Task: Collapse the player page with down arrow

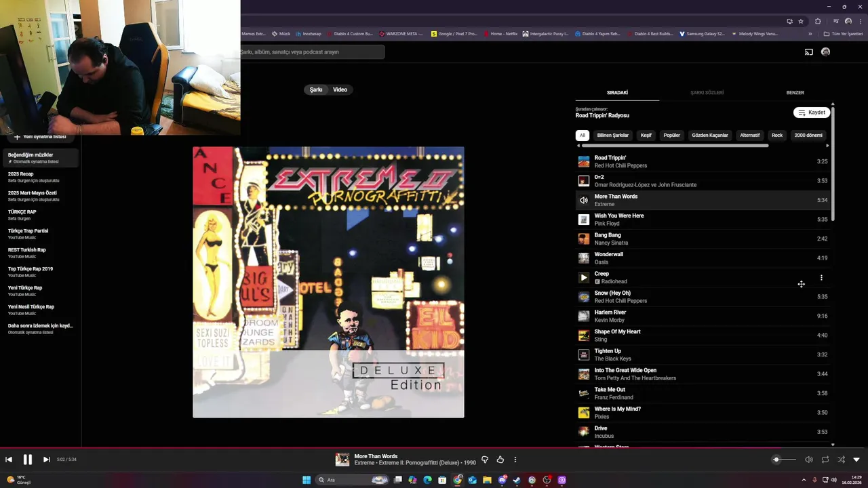Action: [x=856, y=460]
